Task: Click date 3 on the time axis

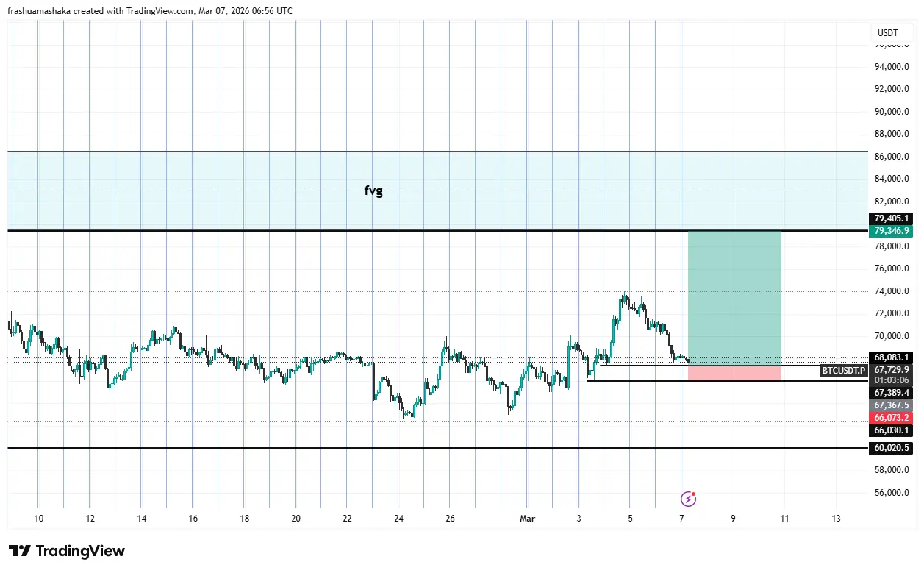Action: [579, 519]
